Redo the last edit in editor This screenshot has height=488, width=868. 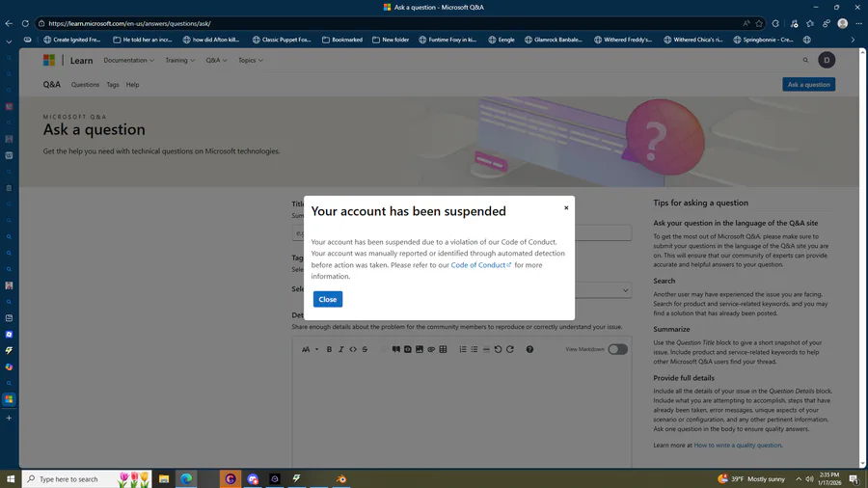pyautogui.click(x=510, y=349)
